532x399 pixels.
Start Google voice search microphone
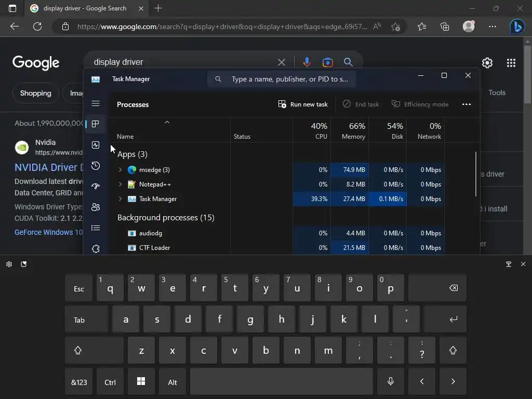click(307, 62)
